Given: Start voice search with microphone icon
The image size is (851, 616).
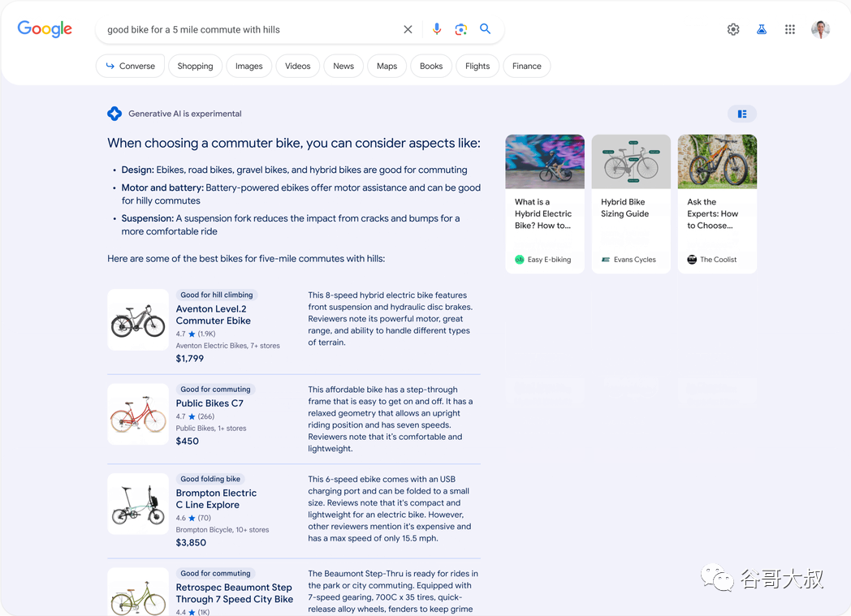Looking at the screenshot, I should (x=436, y=29).
